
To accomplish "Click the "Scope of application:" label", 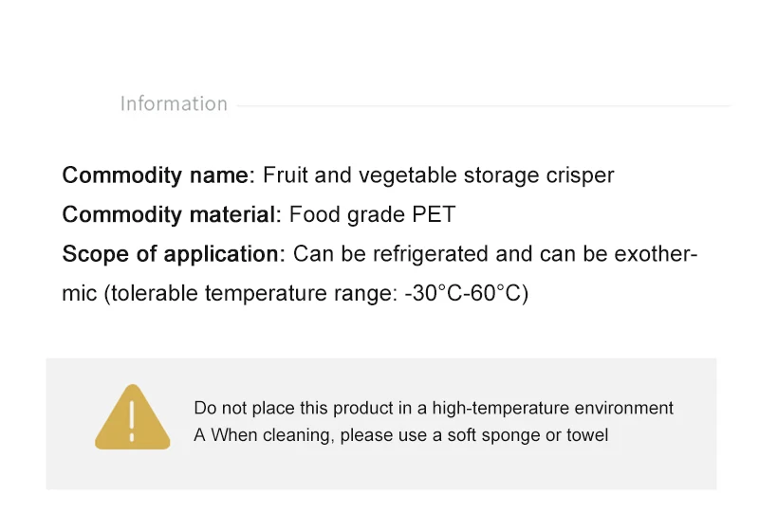I will [x=174, y=254].
